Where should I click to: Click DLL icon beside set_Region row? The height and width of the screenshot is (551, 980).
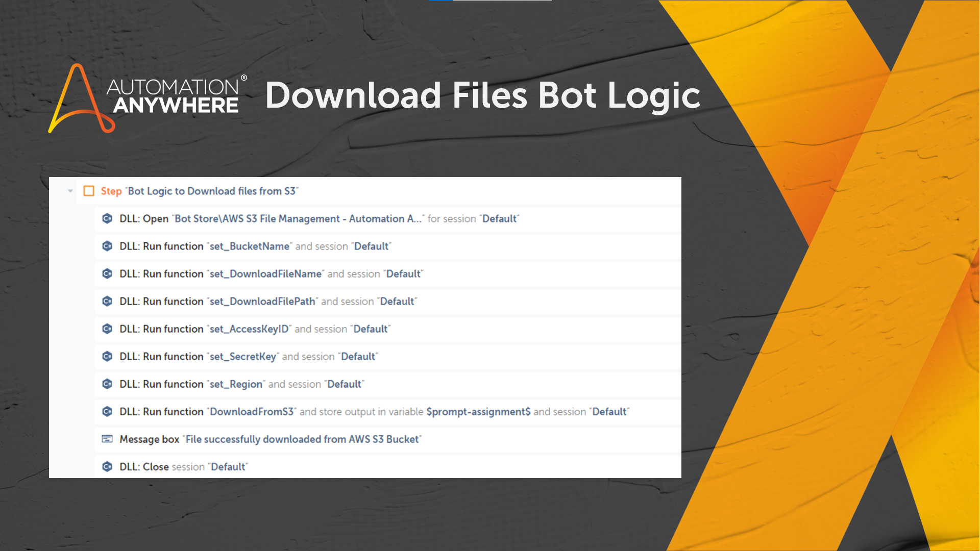click(x=107, y=384)
